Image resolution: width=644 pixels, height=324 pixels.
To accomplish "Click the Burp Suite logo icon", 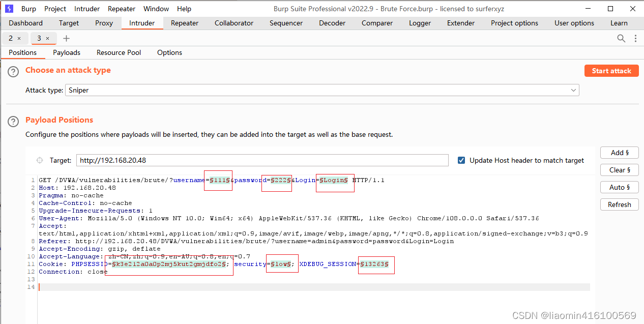I will click(x=9, y=9).
